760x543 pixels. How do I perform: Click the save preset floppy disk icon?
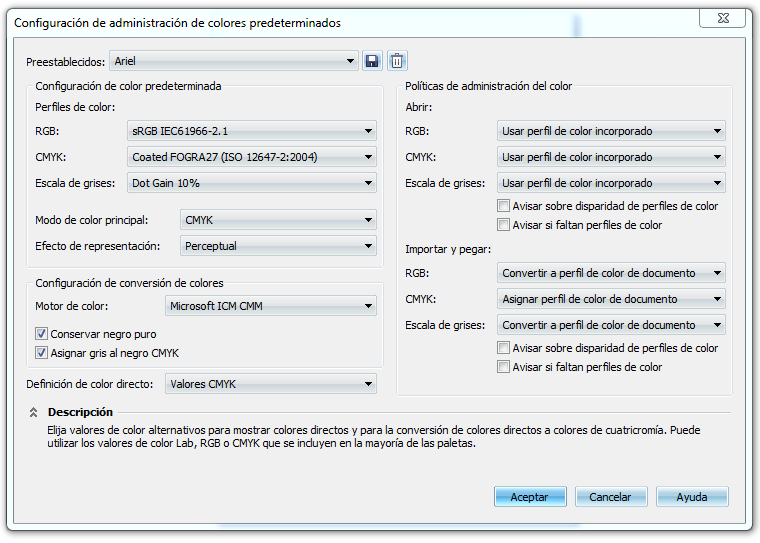(372, 61)
